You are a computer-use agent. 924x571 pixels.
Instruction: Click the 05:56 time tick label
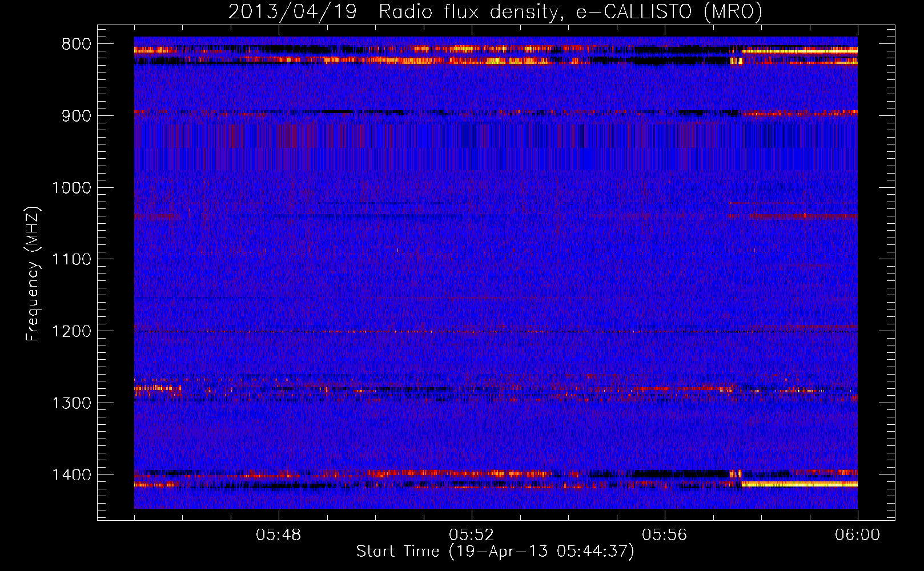pyautogui.click(x=665, y=535)
